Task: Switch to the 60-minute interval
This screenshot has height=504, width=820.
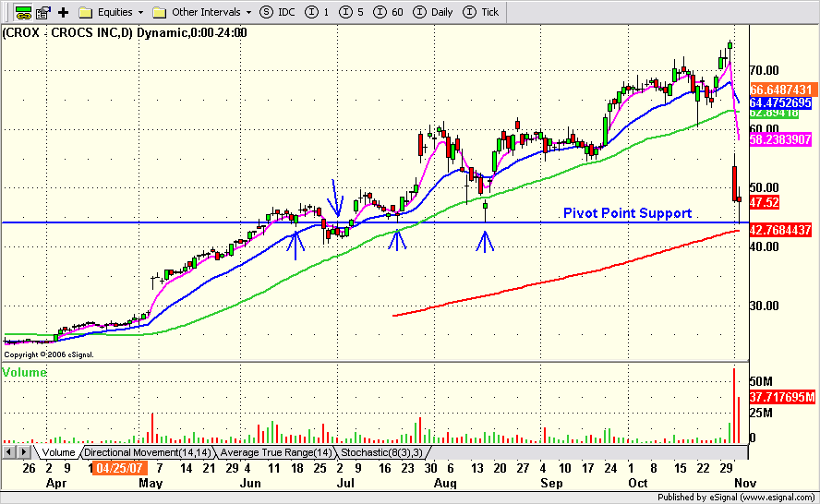Action: click(388, 12)
